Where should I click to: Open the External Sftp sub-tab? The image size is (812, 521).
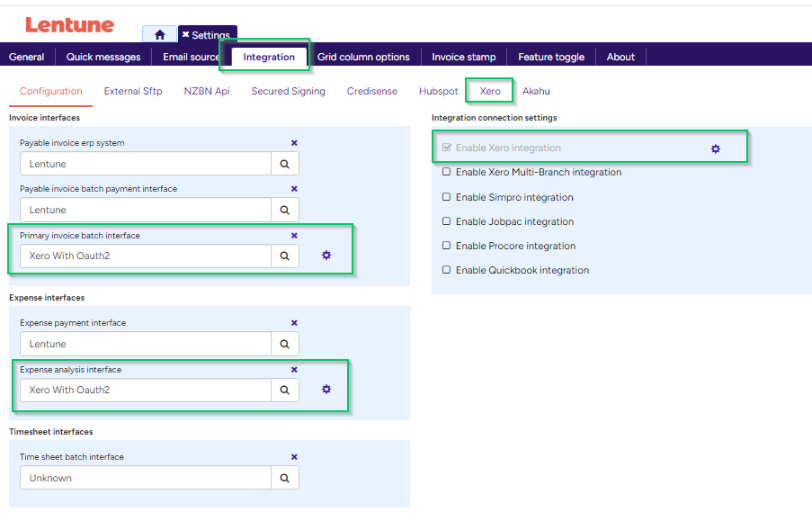[133, 91]
